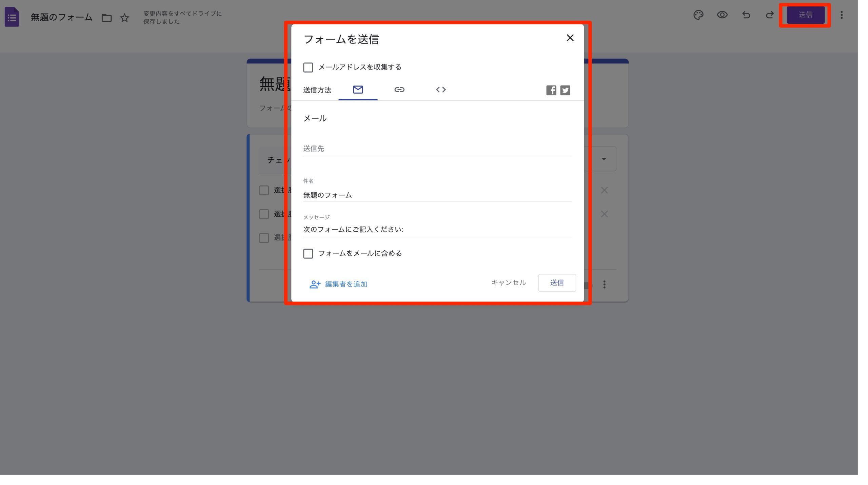
Task: Share the form via the Facebook icon
Action: click(x=551, y=90)
